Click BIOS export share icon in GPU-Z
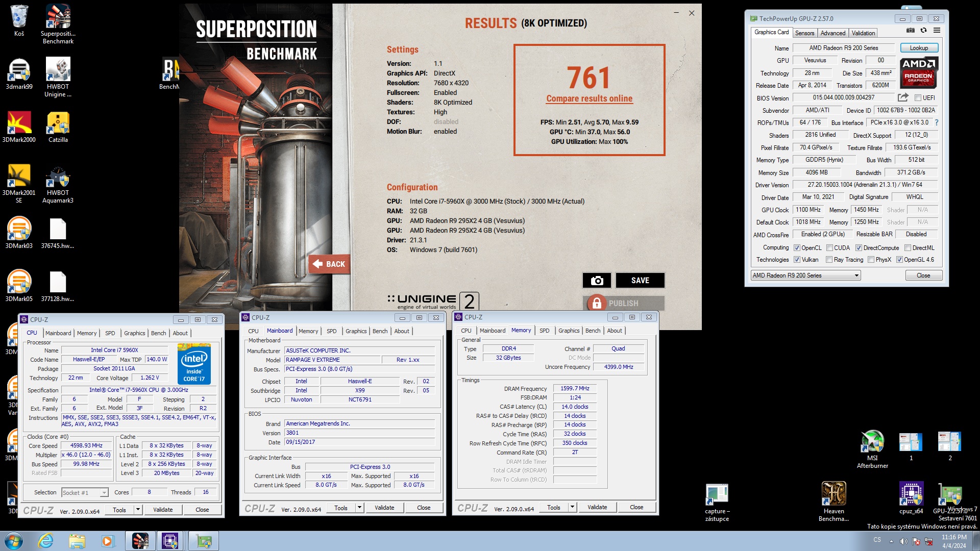 pos(903,97)
